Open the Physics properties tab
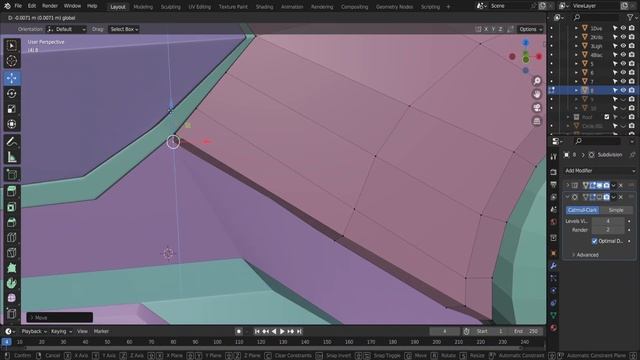 pos(553,291)
